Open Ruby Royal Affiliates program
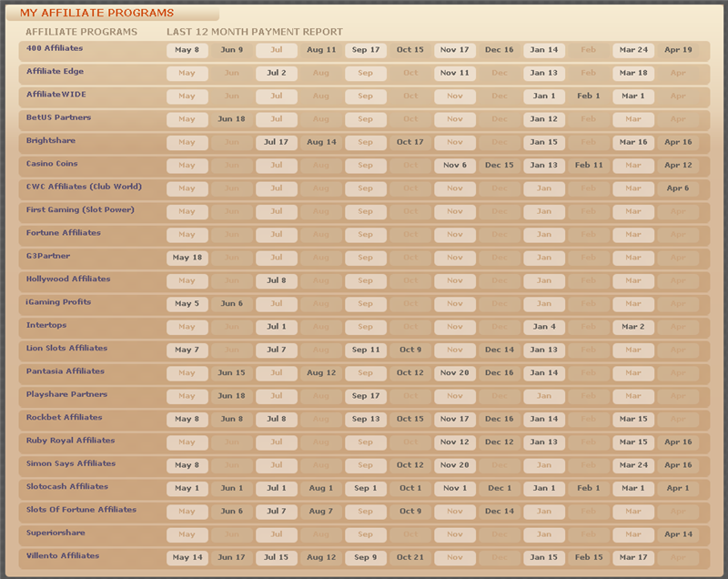 tap(71, 441)
